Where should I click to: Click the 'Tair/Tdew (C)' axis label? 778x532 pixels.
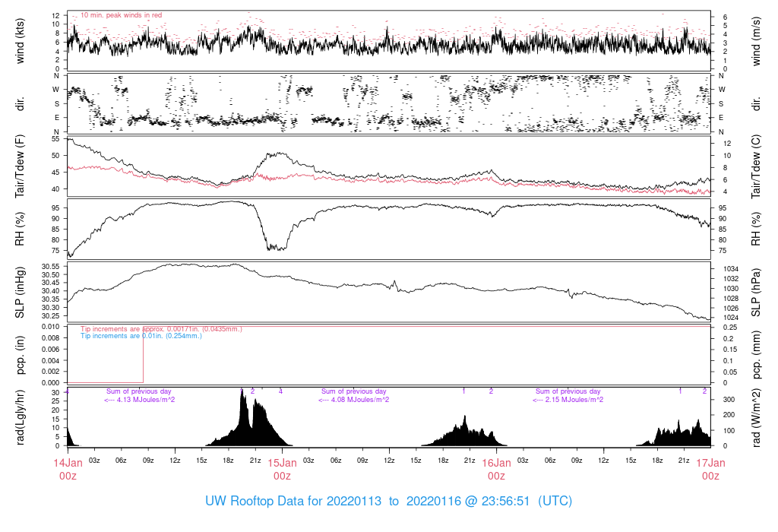click(756, 166)
